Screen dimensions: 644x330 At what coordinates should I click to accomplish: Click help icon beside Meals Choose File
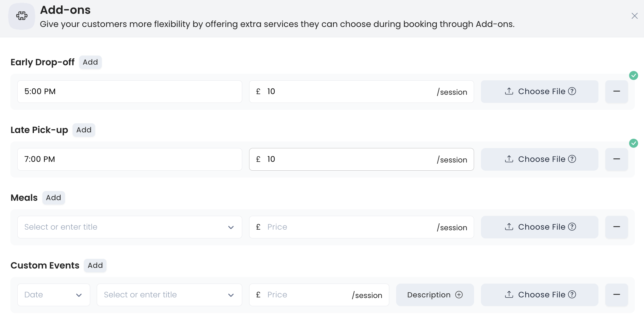572,227
